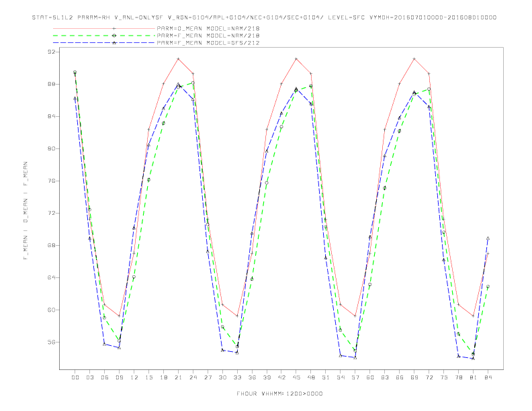Click y-axis tick value 68
532x411 pixels.
click(53, 245)
